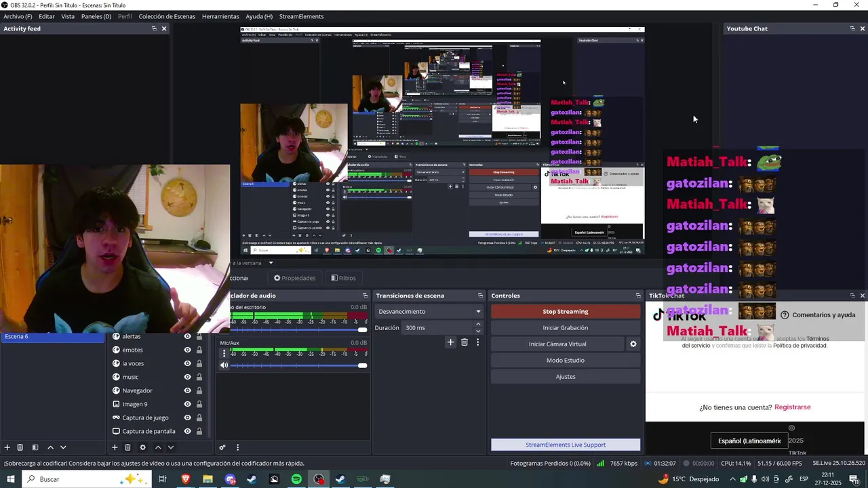Add a new scene with plus icon
The image size is (868, 488).
coord(7,447)
